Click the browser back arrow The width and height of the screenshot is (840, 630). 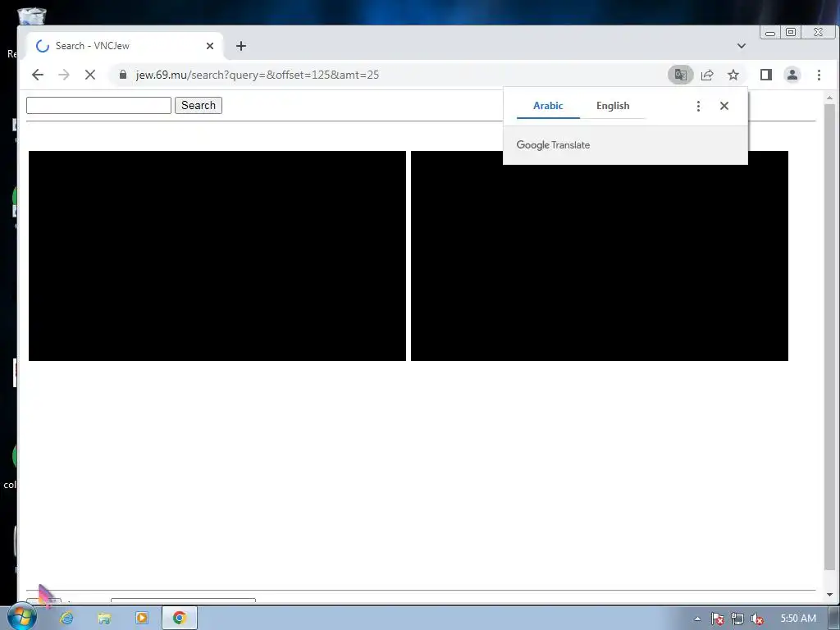[38, 75]
